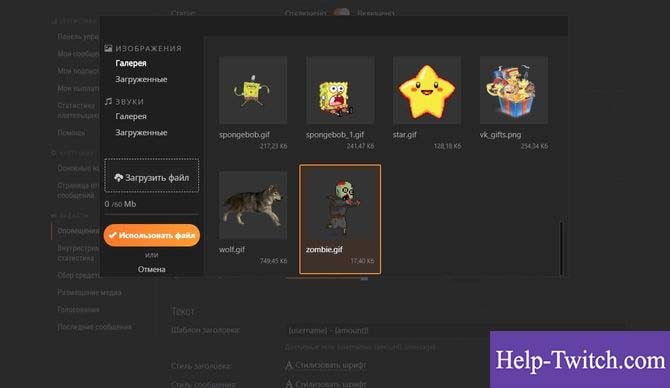Viewport: 670px width, 388px height.
Task: Cancel the dialog with Отмена
Action: 152,269
